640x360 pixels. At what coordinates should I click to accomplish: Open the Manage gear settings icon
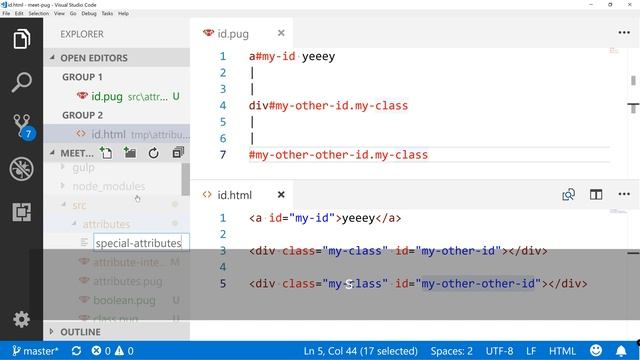[21, 319]
